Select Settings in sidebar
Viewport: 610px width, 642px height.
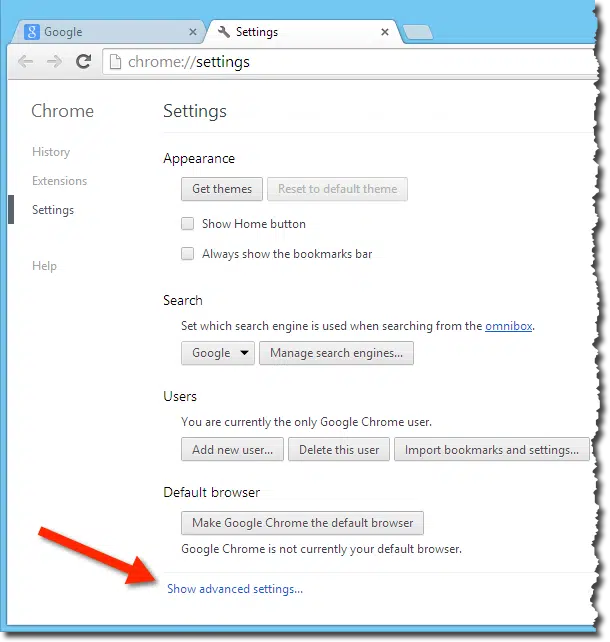[53, 210]
